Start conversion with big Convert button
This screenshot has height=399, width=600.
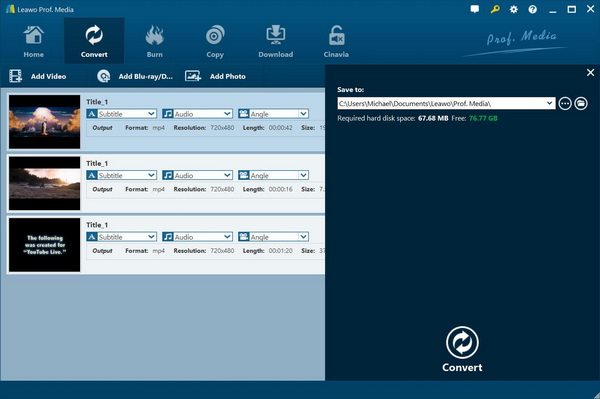point(462,349)
